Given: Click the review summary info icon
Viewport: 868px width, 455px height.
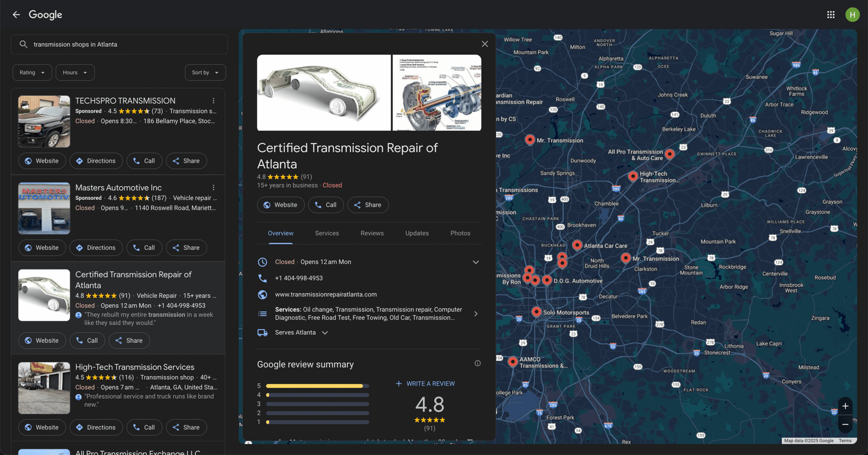Looking at the screenshot, I should click(477, 363).
